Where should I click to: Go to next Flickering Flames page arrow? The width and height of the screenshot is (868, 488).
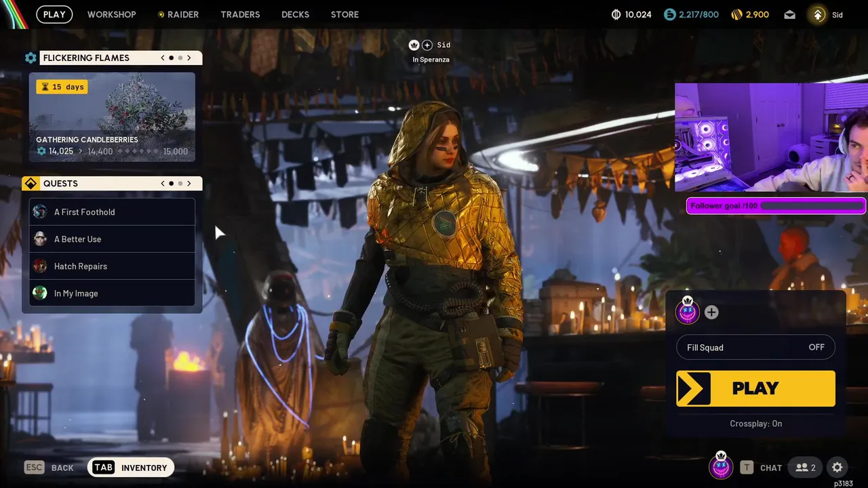tap(189, 58)
